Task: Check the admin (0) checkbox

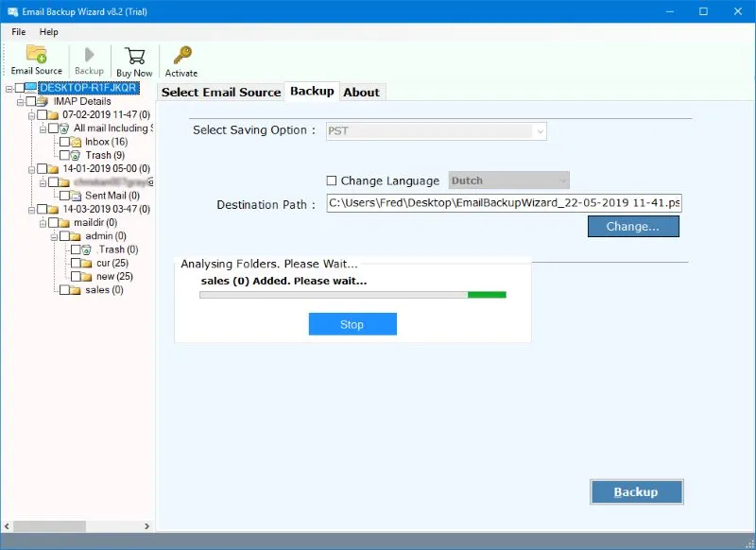Action: pyautogui.click(x=64, y=236)
